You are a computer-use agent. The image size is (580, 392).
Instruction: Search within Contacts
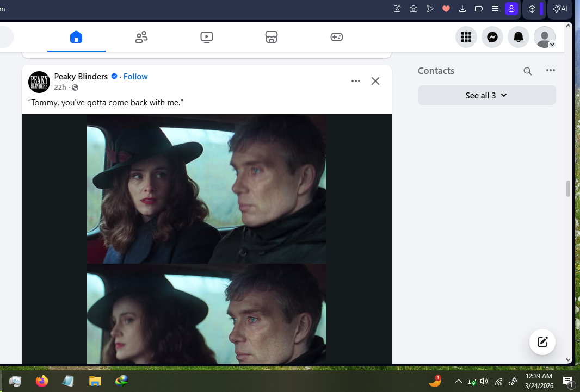tap(527, 71)
